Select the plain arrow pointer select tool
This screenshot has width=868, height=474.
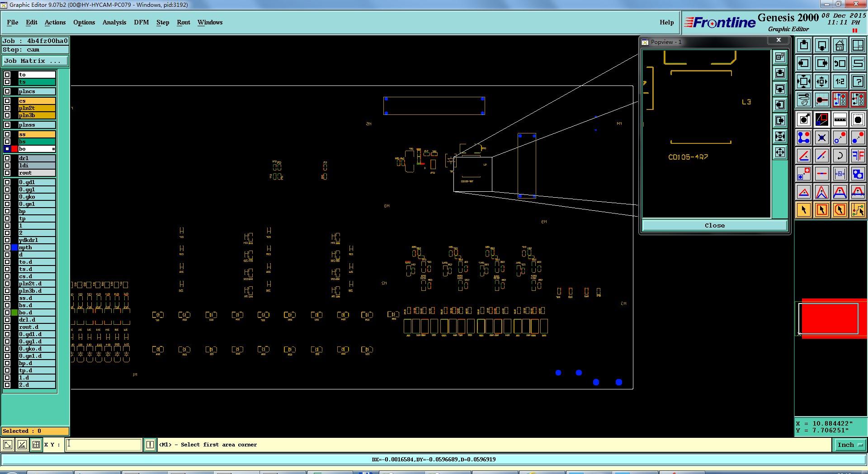coord(804,210)
